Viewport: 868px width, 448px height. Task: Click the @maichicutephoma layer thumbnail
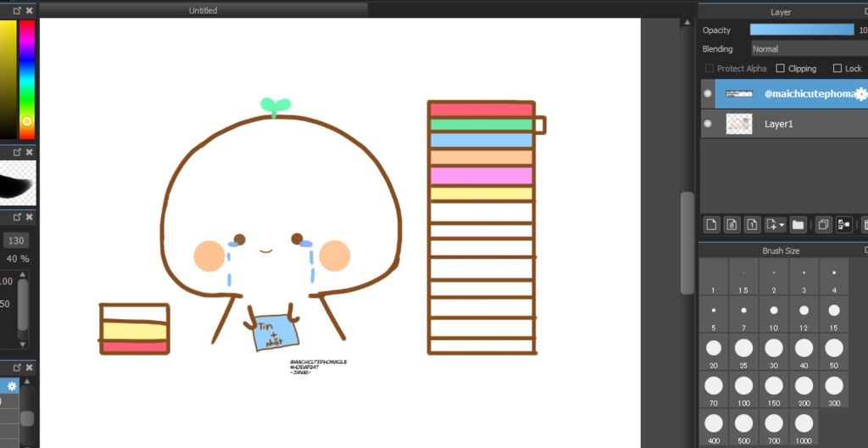pos(739,93)
